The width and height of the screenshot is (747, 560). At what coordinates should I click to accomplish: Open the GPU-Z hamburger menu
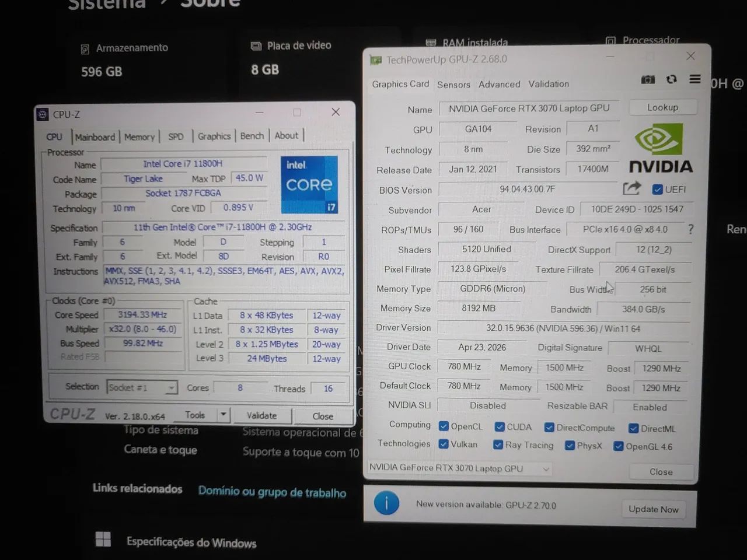(694, 79)
